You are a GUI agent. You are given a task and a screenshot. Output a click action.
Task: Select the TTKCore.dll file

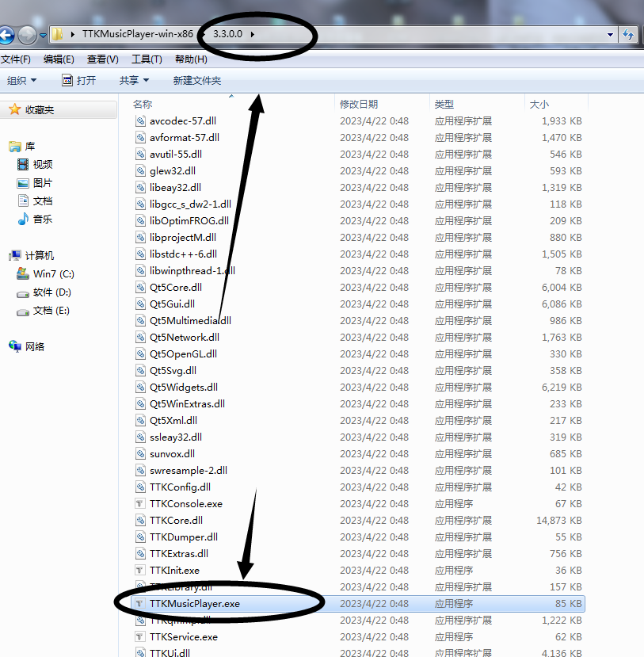pos(176,521)
